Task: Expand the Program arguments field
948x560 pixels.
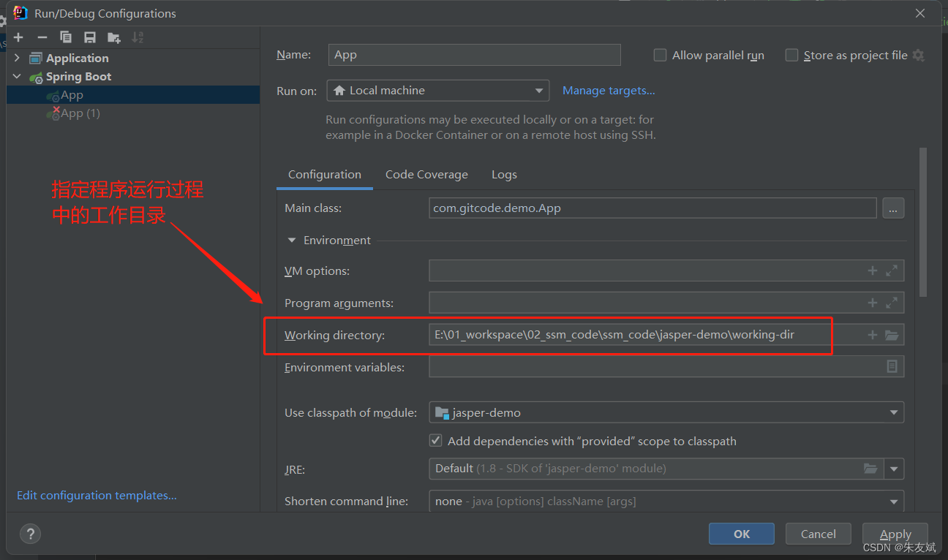Action: point(891,303)
